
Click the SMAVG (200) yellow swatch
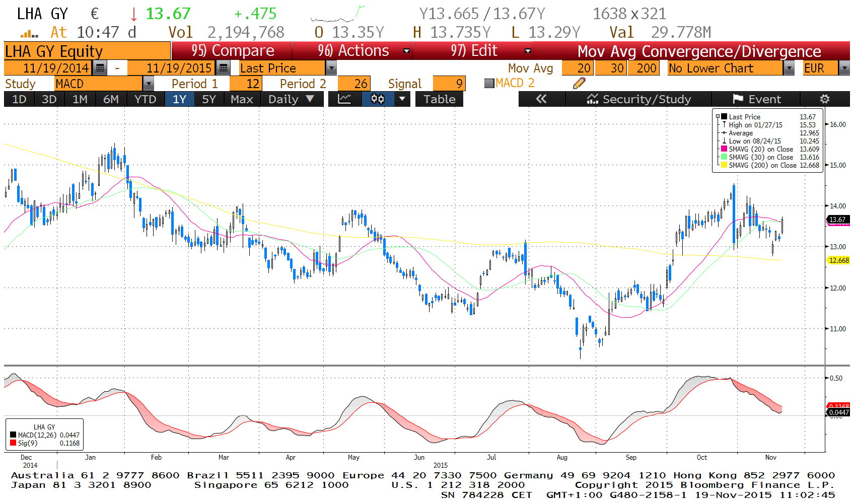pyautogui.click(x=724, y=165)
